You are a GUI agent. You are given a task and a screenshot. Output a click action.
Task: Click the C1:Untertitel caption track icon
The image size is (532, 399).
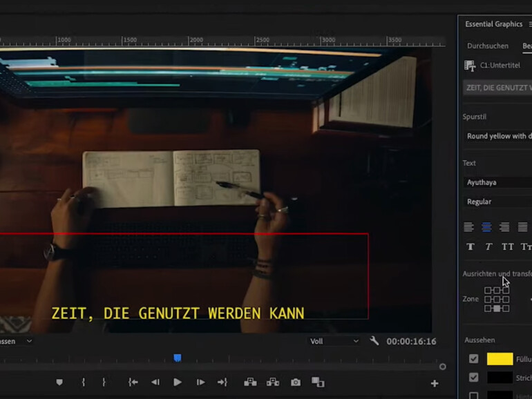[x=470, y=66]
